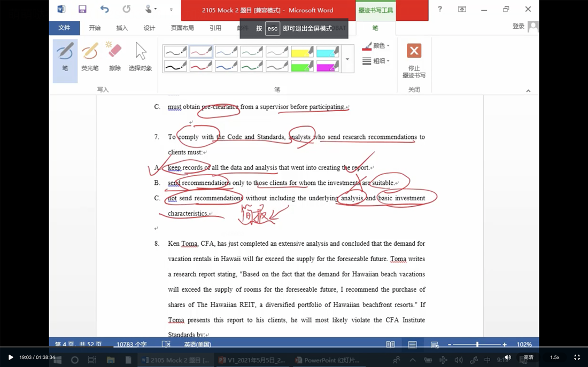
Task: Choose the cyan highlighter swatch
Action: (328, 51)
